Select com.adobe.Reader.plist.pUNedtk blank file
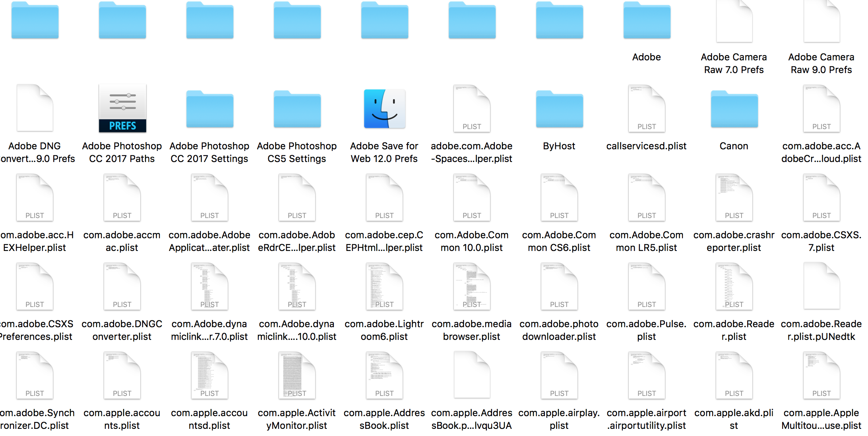Image resolution: width=868 pixels, height=436 pixels. coord(821,287)
